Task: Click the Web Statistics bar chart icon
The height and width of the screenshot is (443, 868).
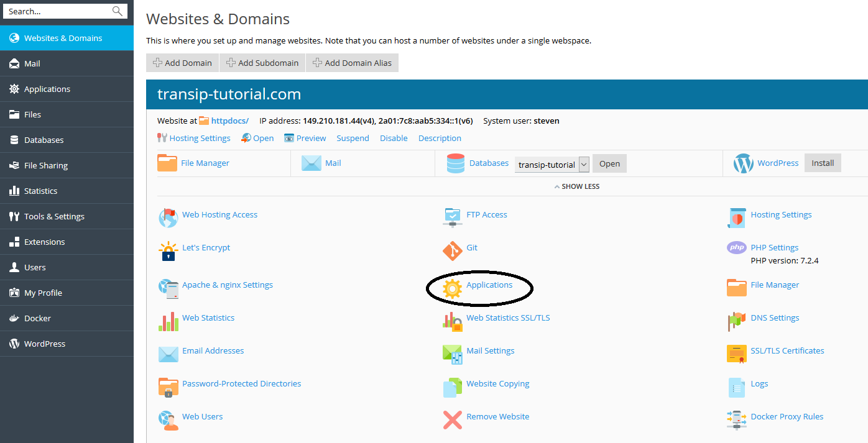Action: [168, 321]
